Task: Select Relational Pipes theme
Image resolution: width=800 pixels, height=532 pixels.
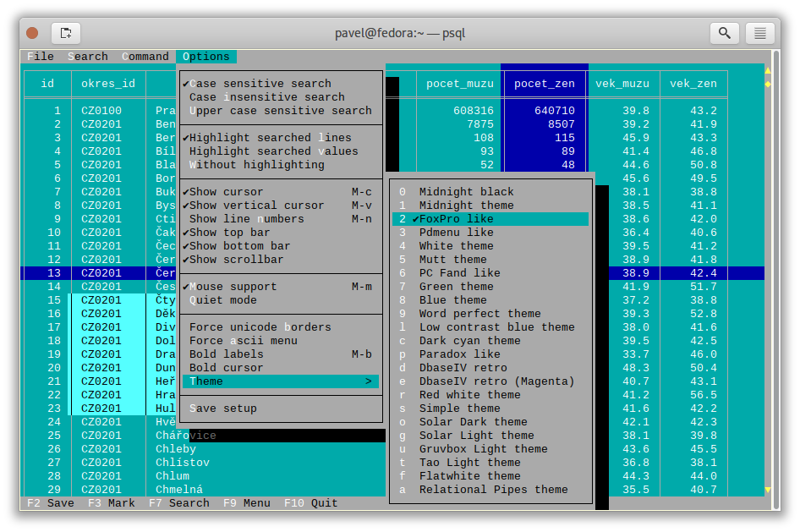Action: (490, 489)
